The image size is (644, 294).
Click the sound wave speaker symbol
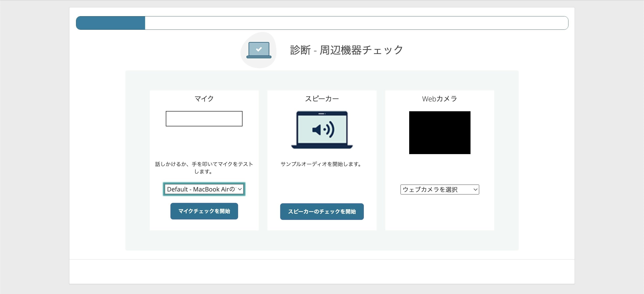click(323, 130)
